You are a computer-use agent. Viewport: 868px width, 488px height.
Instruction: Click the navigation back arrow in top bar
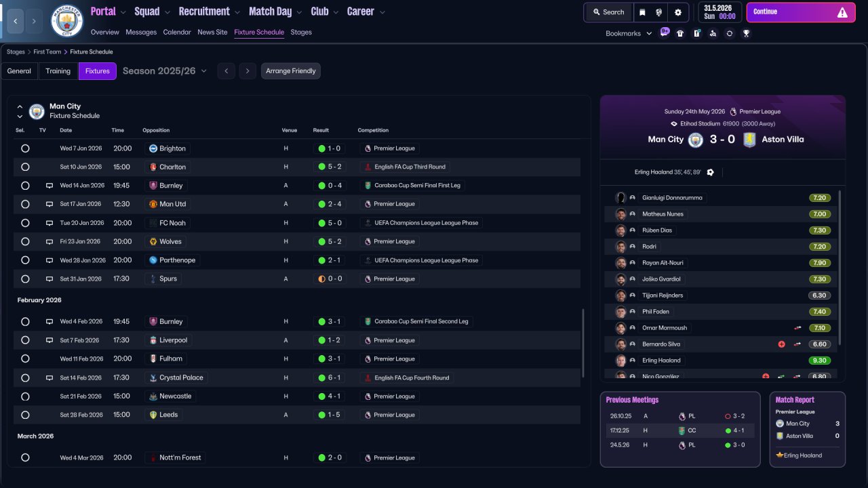15,21
